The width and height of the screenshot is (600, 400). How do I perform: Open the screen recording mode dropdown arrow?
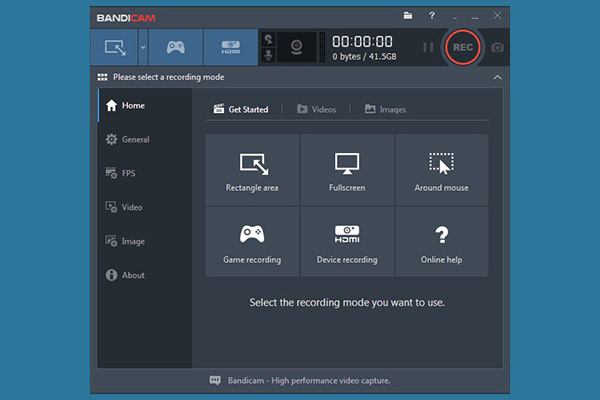pyautogui.click(x=143, y=47)
